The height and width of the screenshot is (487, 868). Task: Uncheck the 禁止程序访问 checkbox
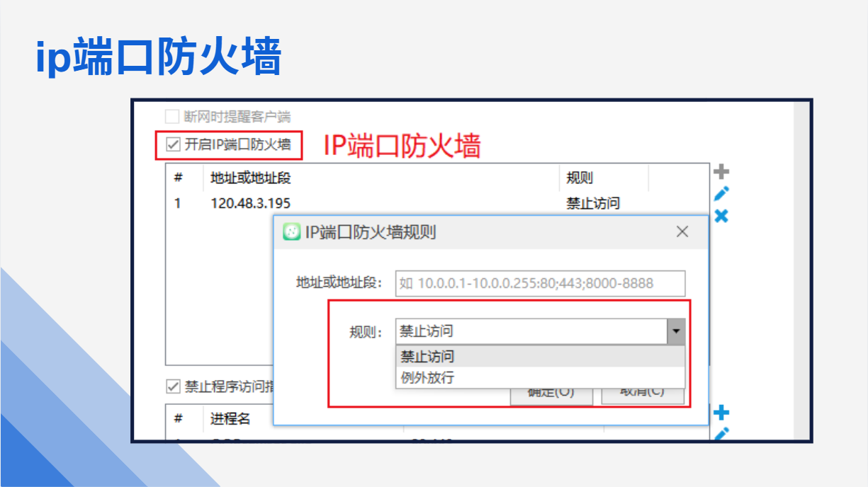(172, 386)
